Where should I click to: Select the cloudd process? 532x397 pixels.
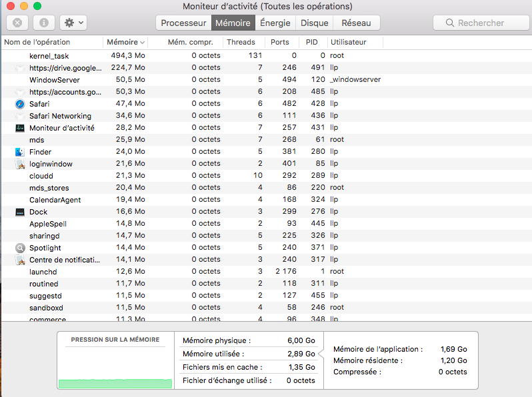(x=266, y=176)
